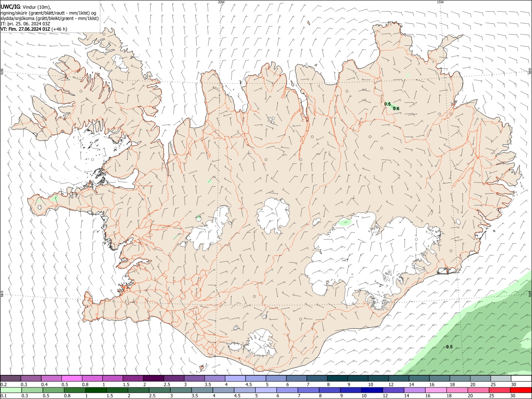The height and width of the screenshot is (399, 532).
Task: Click the rigning/skúrir legend description line
Action: (48, 13)
